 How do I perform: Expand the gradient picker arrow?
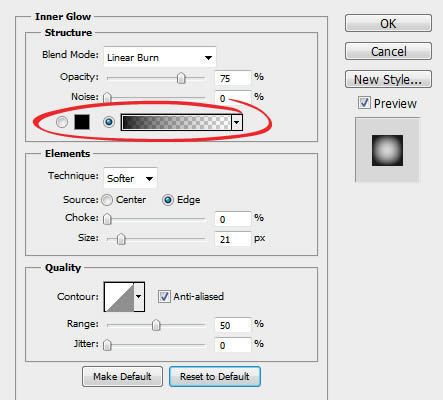click(237, 122)
